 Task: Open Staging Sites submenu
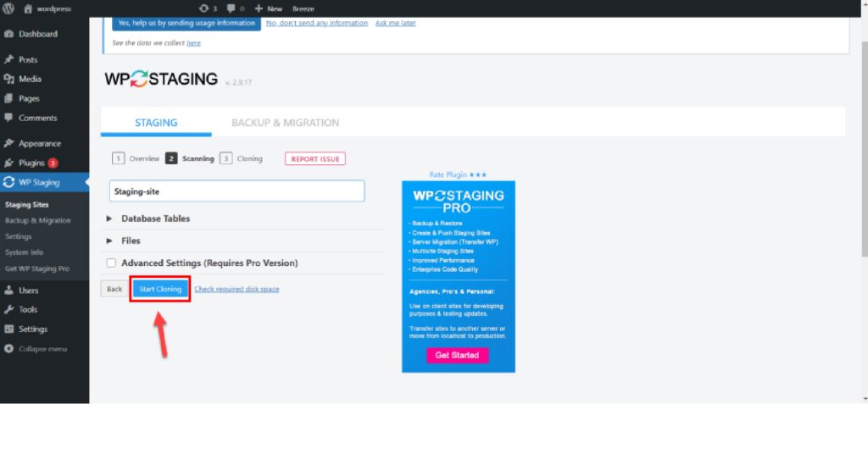coord(26,205)
